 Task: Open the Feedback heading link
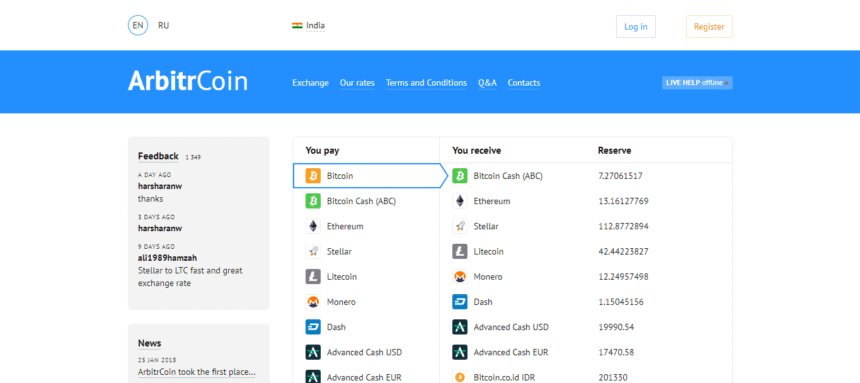(x=158, y=156)
